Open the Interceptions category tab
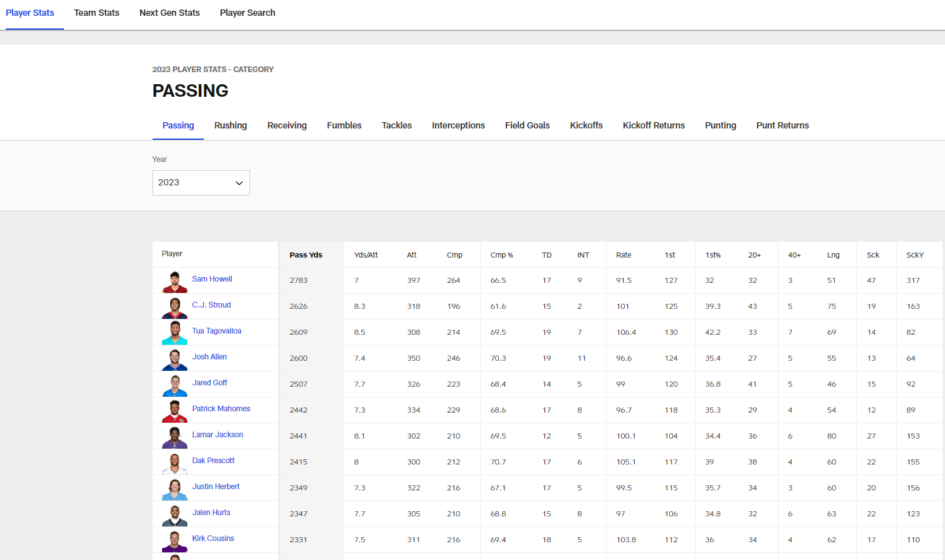 tap(458, 125)
